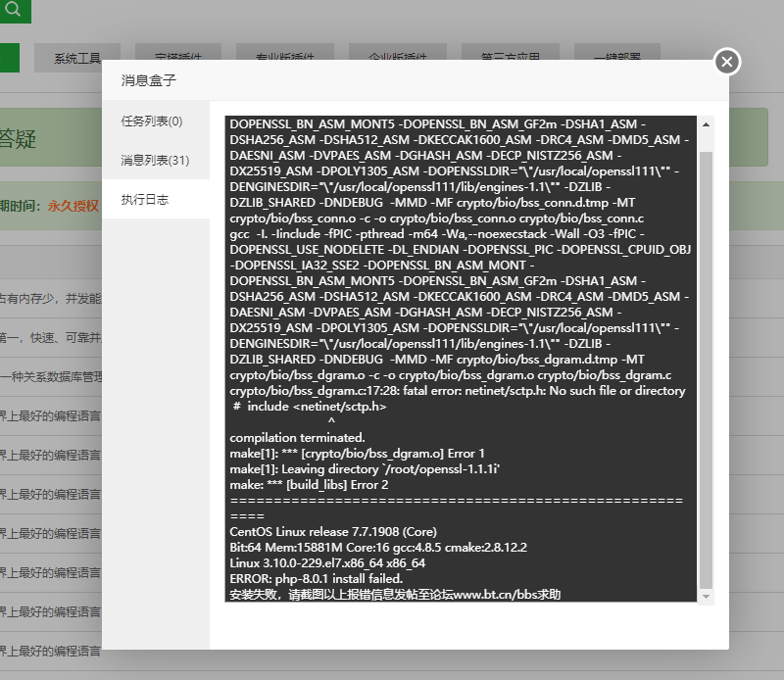This screenshot has height=680, width=784.
Task: Click the 第一，快速、可靠并 row in the list behind the dialog
Action: click(51, 338)
